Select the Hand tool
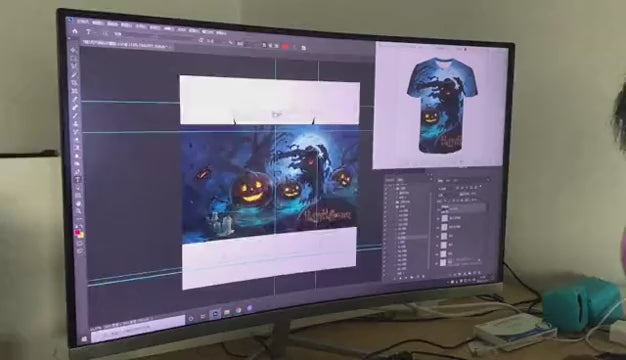Screen dimensions: 626x360 click(79, 204)
